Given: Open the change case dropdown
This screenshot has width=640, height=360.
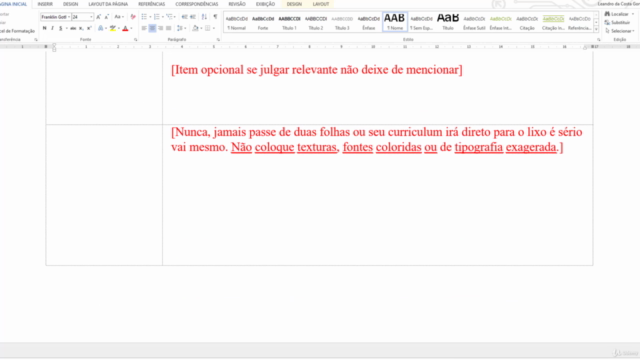Looking at the screenshot, I should click(119, 17).
